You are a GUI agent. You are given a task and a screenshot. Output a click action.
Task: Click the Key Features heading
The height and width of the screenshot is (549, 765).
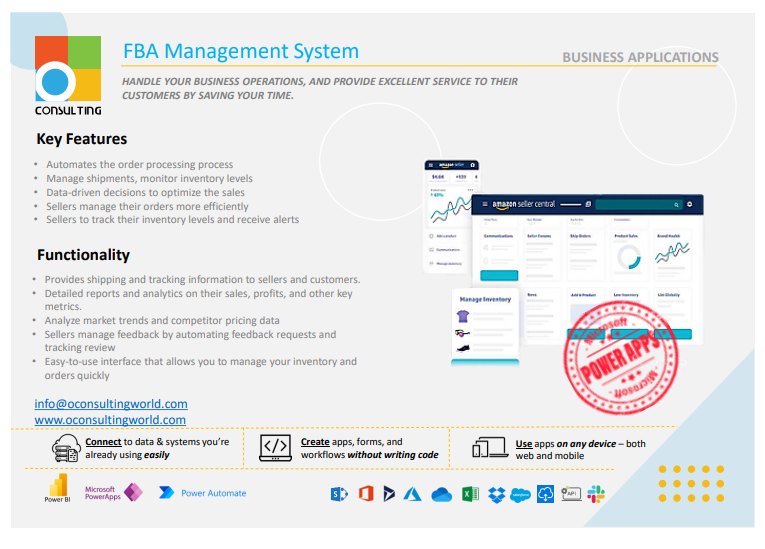[81, 139]
